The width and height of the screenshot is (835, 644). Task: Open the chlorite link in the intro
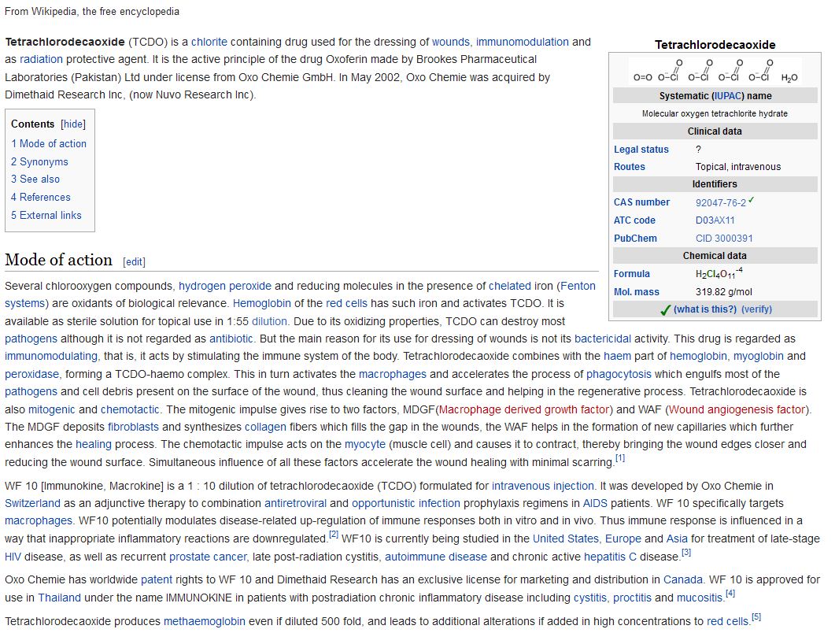coord(209,42)
